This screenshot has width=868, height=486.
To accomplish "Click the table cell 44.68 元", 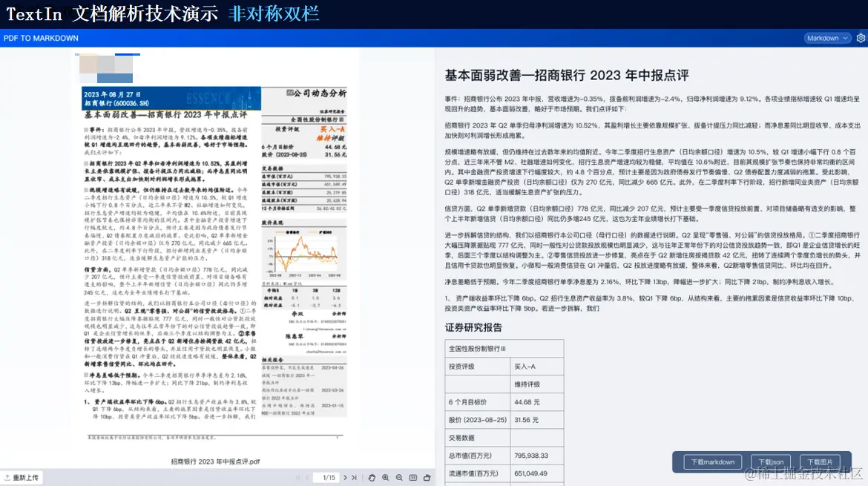I will (537, 402).
